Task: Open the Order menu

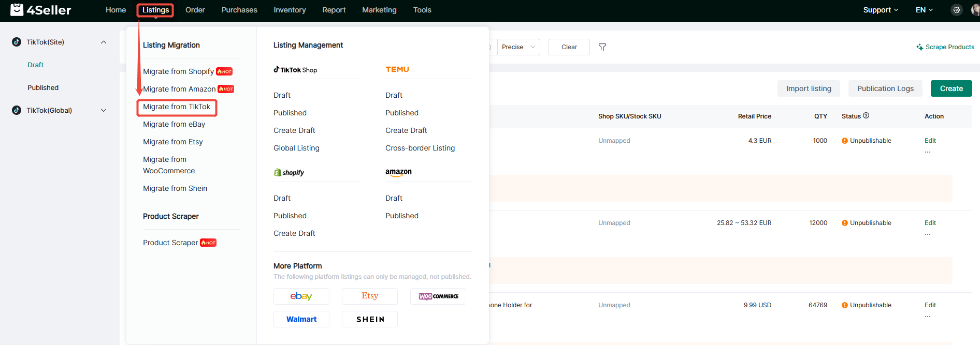Action: pyautogui.click(x=195, y=10)
